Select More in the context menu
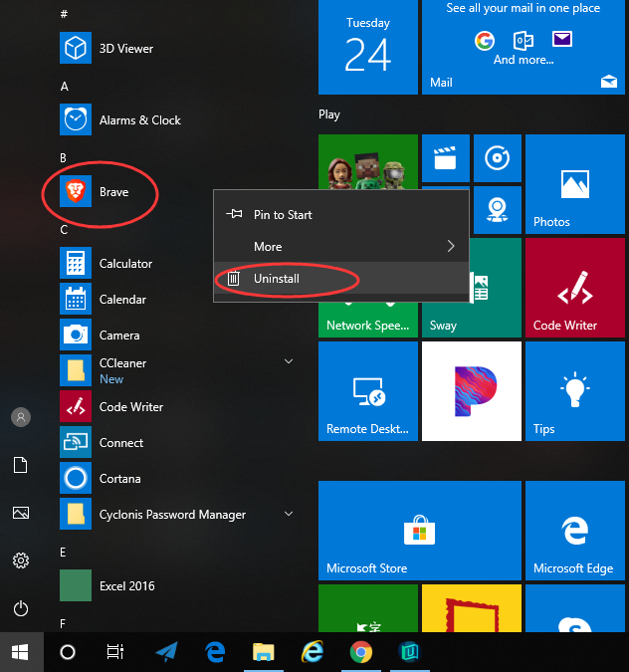Screen dimensions: 629x672 341,246
